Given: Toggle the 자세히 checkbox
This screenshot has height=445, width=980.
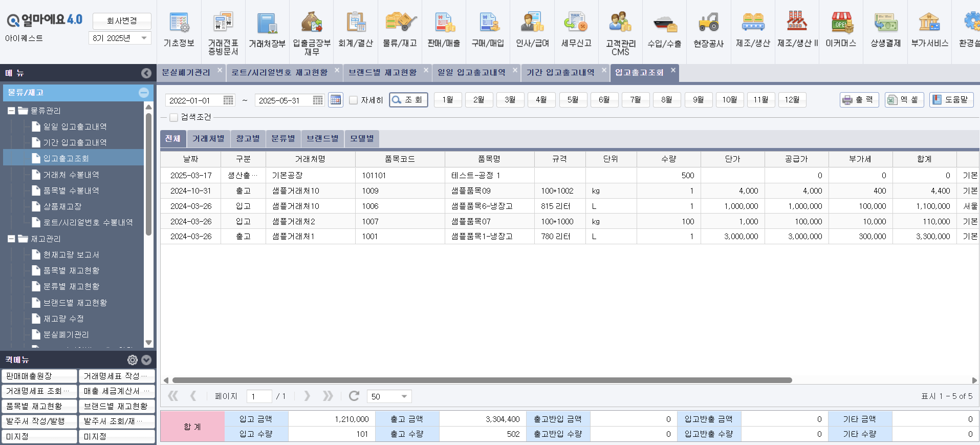Looking at the screenshot, I should coord(353,100).
